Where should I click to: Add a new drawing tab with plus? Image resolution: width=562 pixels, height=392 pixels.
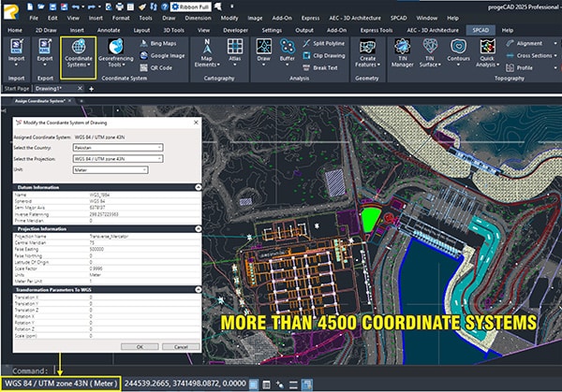(92, 89)
